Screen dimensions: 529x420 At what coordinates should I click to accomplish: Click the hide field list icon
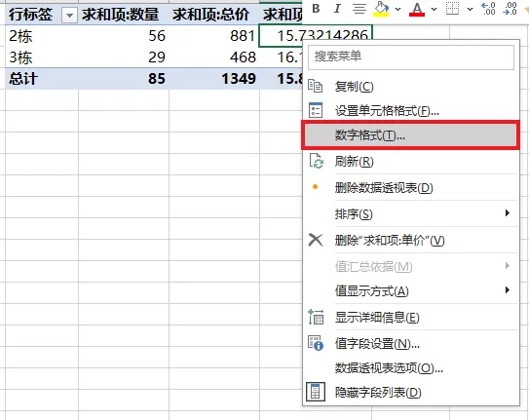point(316,392)
